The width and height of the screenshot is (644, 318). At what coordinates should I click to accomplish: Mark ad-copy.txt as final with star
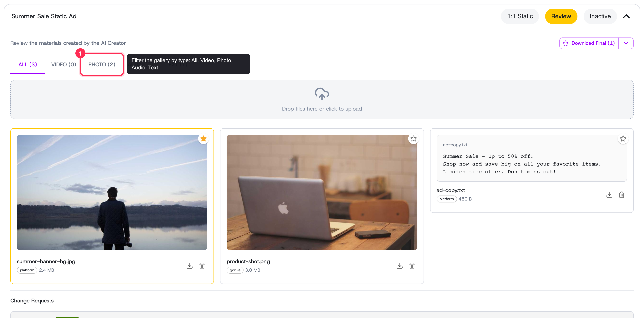[623, 139]
